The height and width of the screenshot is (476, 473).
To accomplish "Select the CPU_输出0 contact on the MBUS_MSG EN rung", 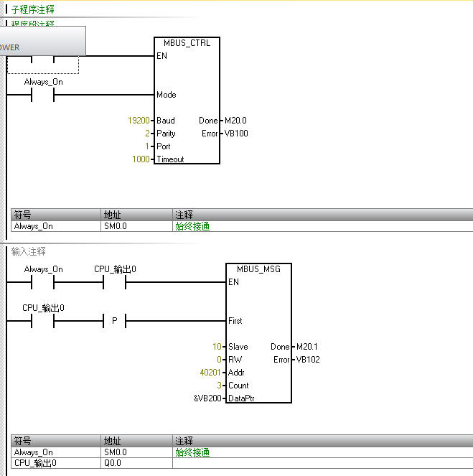I will click(114, 282).
